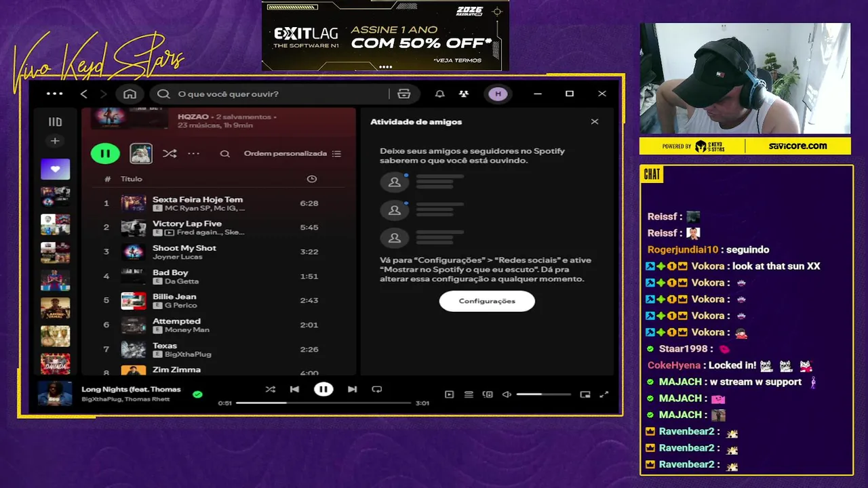Open artist link 'Joyner Lucas'
The height and width of the screenshot is (488, 868).
click(x=178, y=257)
